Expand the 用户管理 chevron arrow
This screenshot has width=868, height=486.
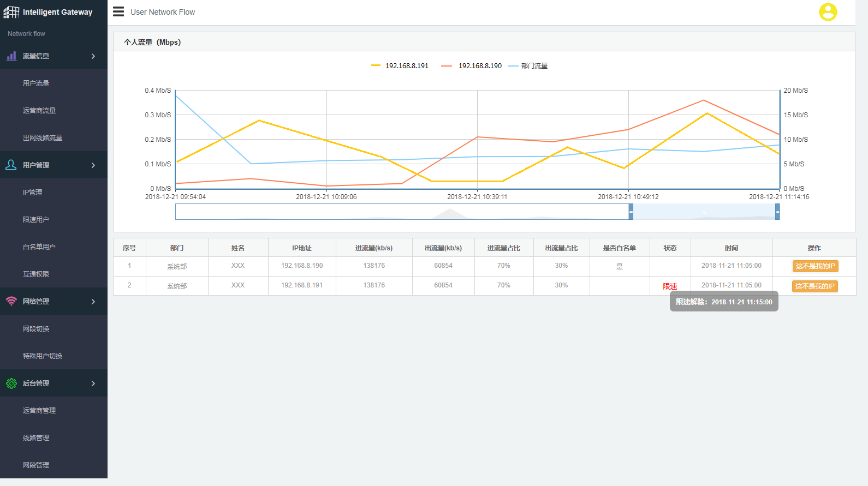click(93, 165)
